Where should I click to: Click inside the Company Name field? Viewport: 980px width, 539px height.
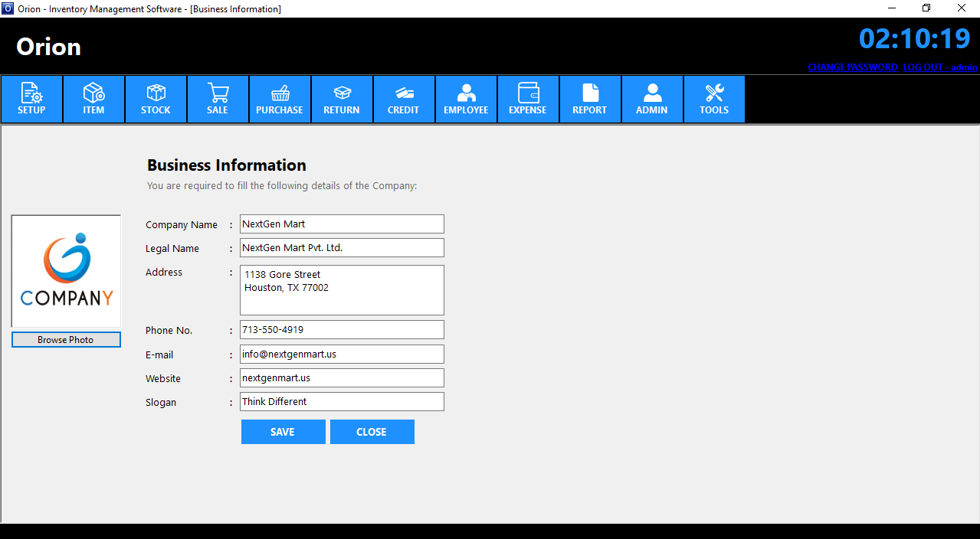click(x=342, y=224)
